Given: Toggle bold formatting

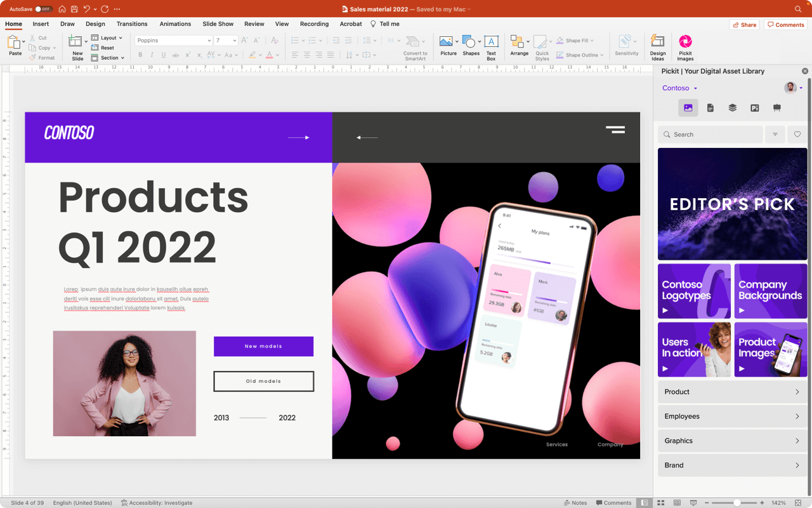Looking at the screenshot, I should 140,55.
